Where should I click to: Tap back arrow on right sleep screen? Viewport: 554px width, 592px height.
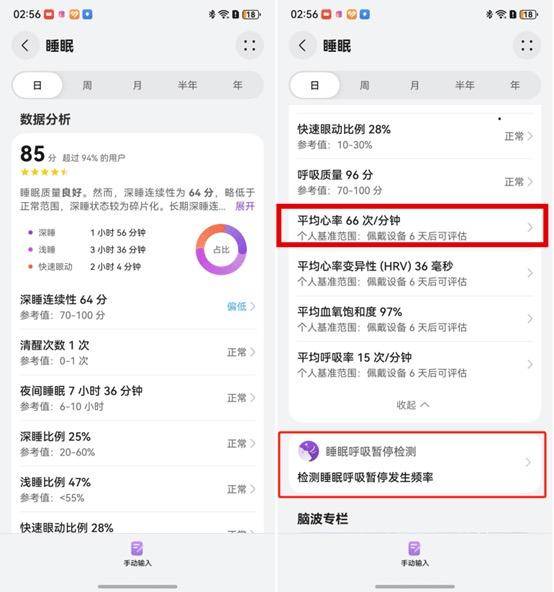pyautogui.click(x=302, y=46)
